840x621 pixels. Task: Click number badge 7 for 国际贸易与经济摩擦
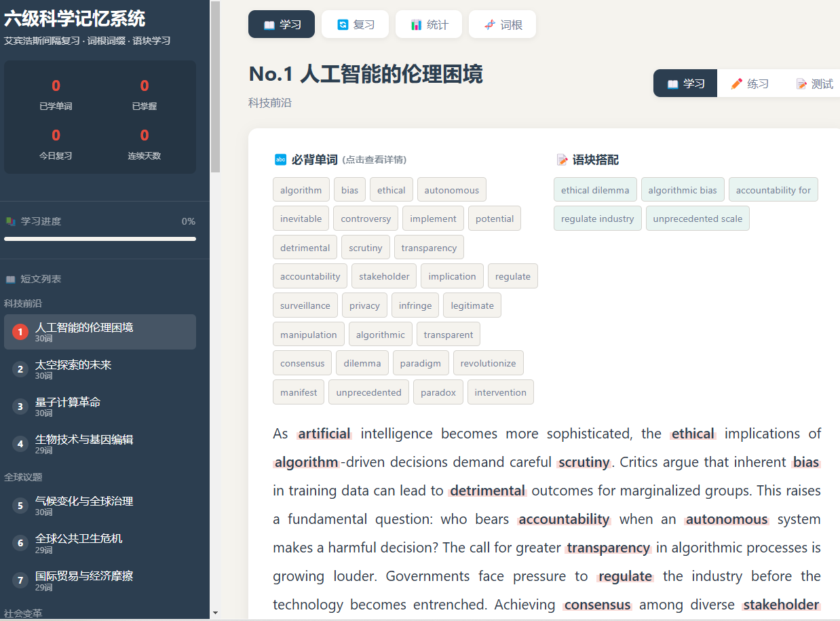20,580
